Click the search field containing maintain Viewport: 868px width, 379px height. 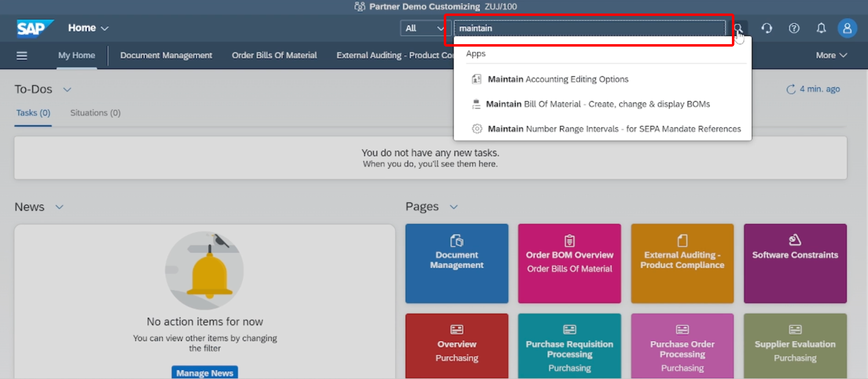590,28
